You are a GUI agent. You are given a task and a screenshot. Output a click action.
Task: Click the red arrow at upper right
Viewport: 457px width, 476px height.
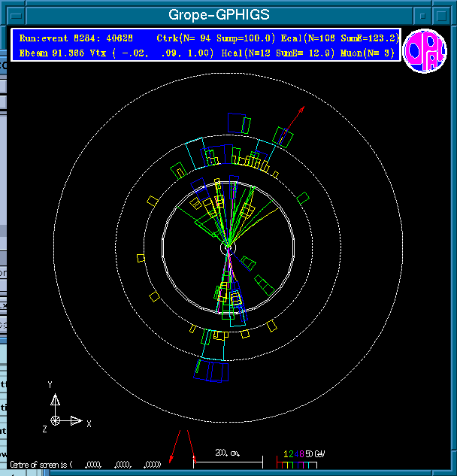296,117
